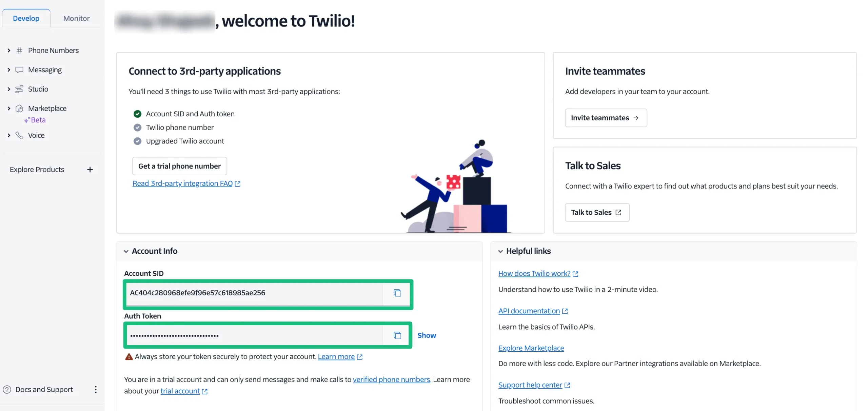Select the Voice phone icon

pos(20,135)
